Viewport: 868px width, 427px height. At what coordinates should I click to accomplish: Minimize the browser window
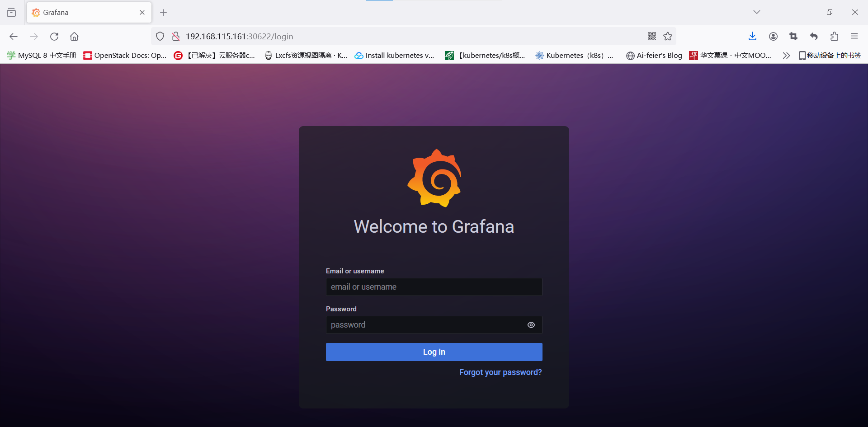pyautogui.click(x=804, y=12)
